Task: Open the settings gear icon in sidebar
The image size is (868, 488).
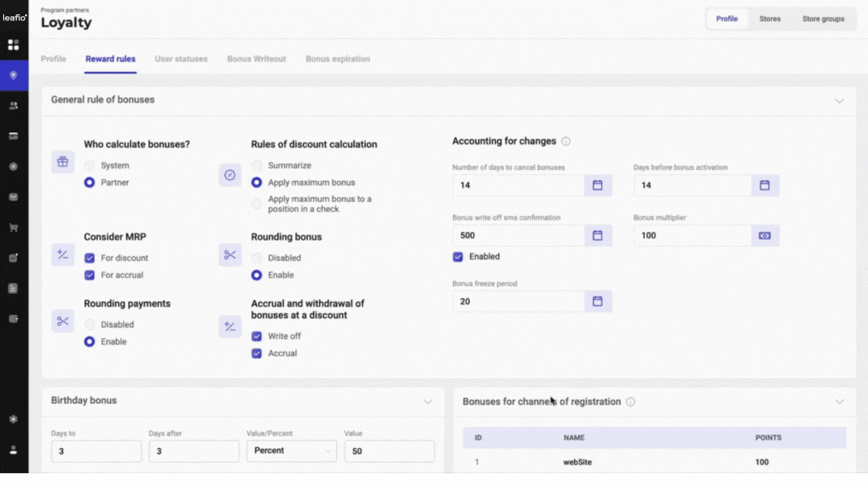Action: click(13, 419)
